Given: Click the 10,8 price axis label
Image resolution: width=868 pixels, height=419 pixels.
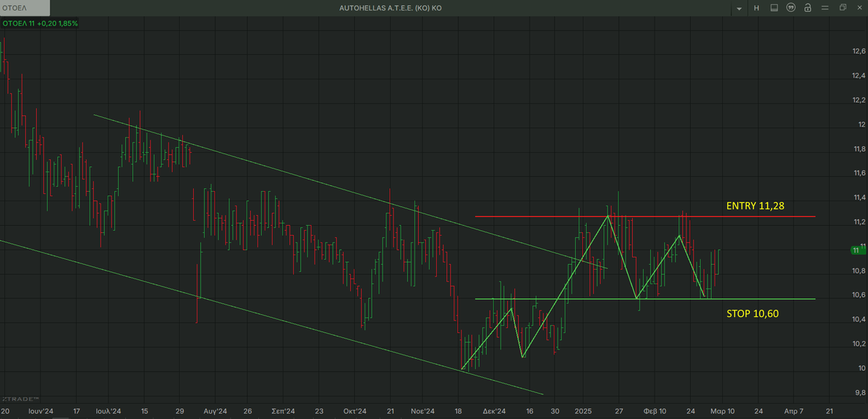Looking at the screenshot, I should coord(859,271).
